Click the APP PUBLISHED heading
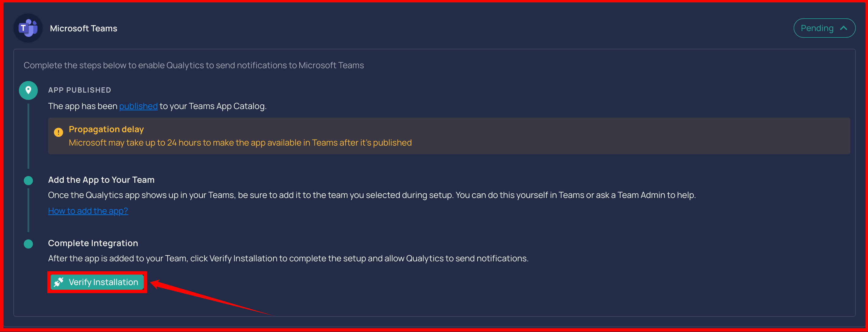 tap(80, 90)
